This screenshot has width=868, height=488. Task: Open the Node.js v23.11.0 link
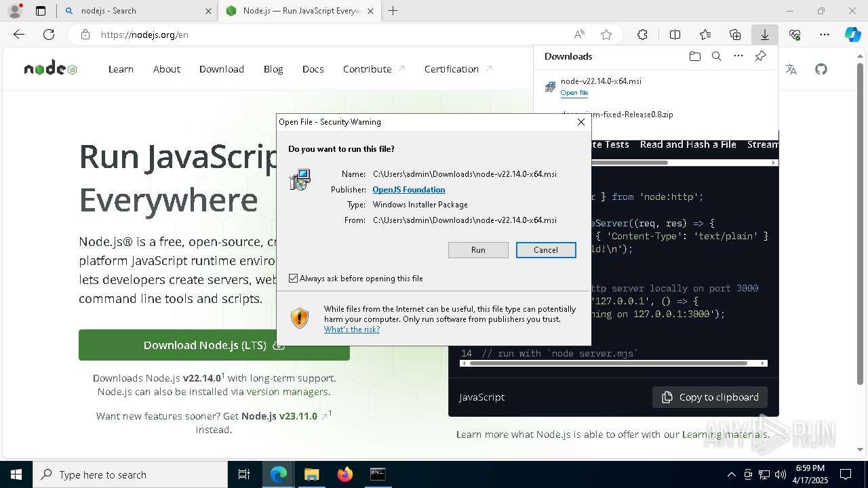279,416
